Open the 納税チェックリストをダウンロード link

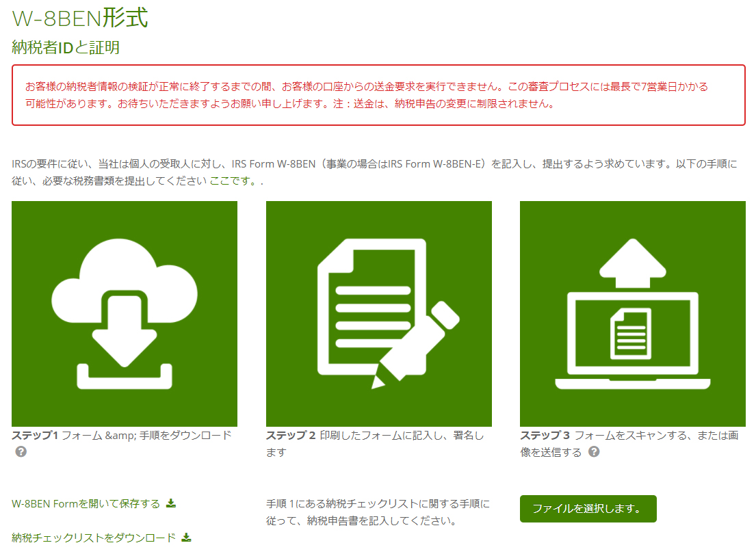[x=94, y=538]
